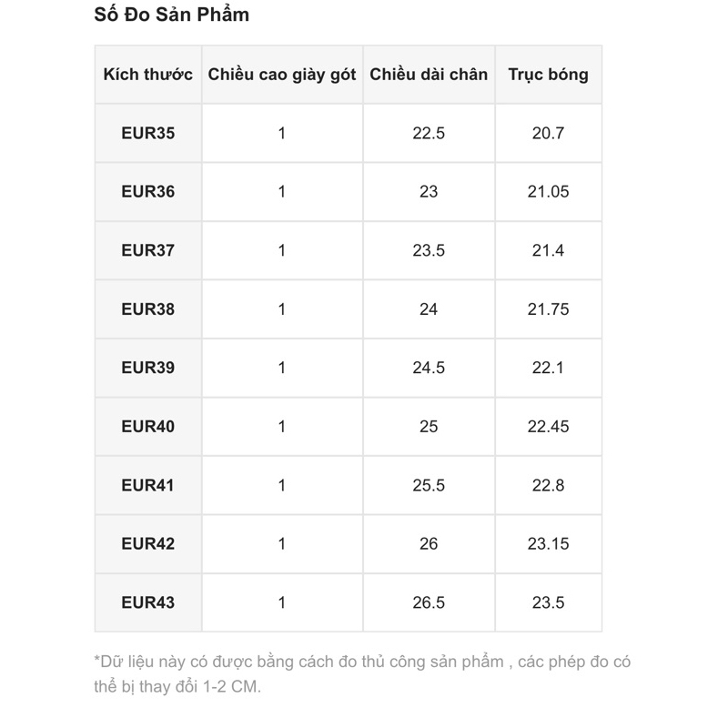Click the "Số Đo Sản Phẩm" heading
Image resolution: width=728 pixels, height=728 pixels.
pos(172,15)
